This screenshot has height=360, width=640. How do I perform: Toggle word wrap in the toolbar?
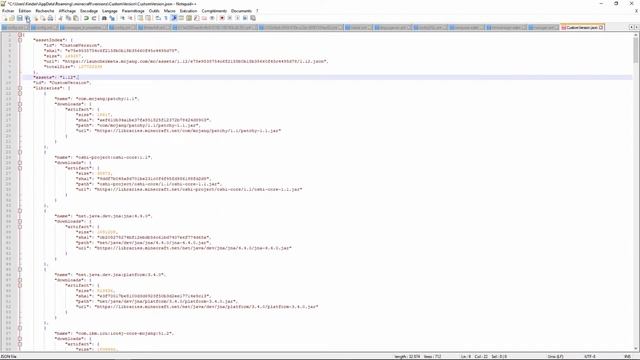coord(158,18)
